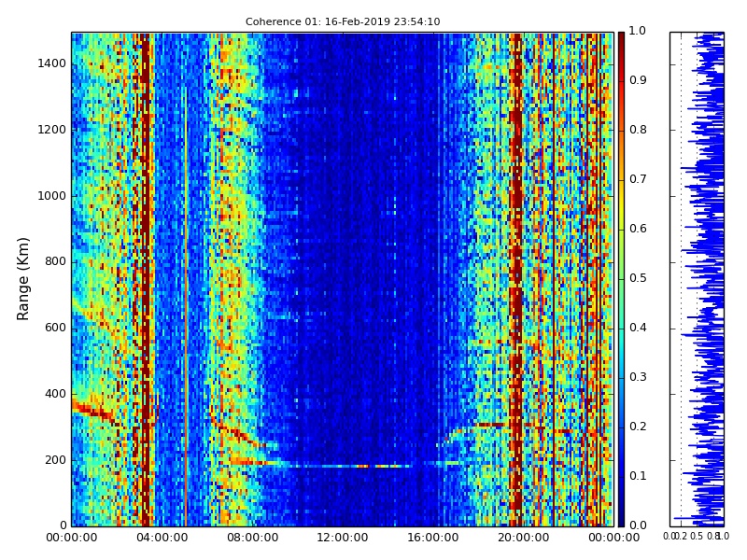The image size is (747, 560).
Task: Click the colorbar 0.4 value label
Action: click(x=638, y=328)
